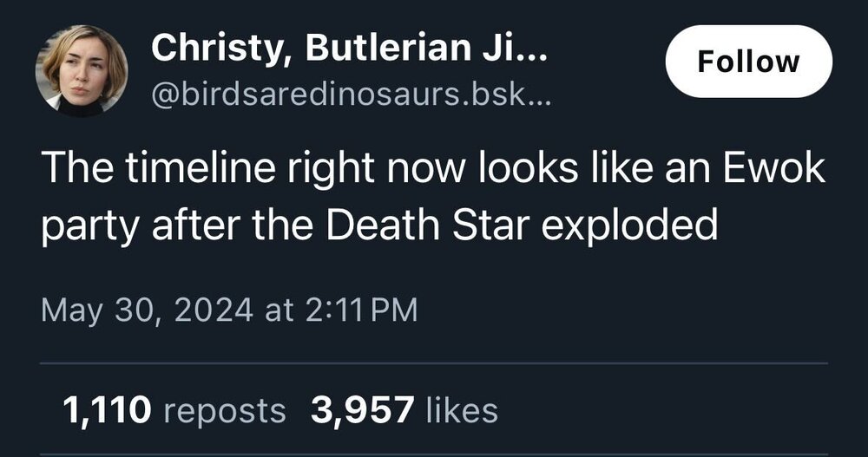The width and height of the screenshot is (868, 457).
Task: View the list of 1,110 reposts
Action: 174,409
